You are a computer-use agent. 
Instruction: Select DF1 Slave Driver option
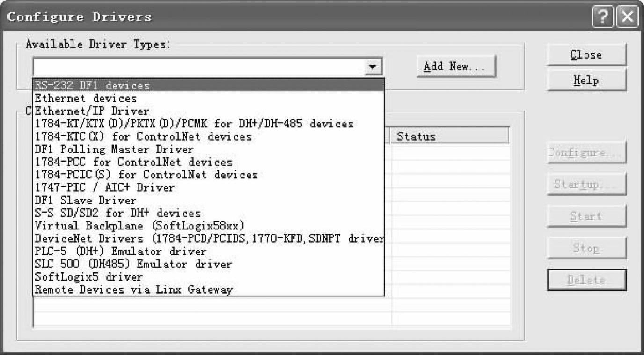point(209,200)
